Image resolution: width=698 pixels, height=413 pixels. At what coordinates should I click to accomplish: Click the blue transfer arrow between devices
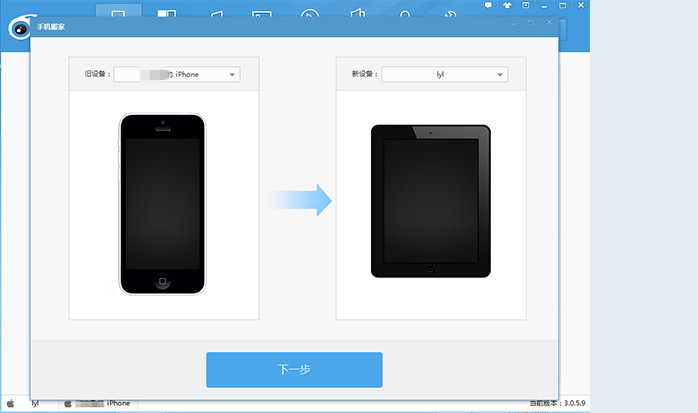click(299, 199)
